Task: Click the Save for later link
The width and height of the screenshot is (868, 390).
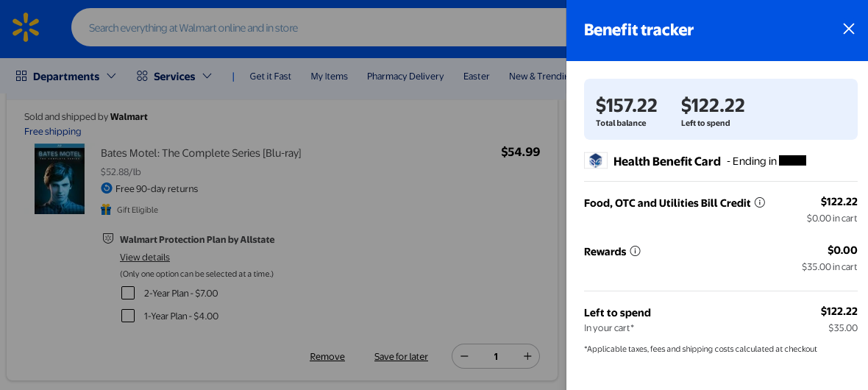Action: pyautogui.click(x=401, y=357)
